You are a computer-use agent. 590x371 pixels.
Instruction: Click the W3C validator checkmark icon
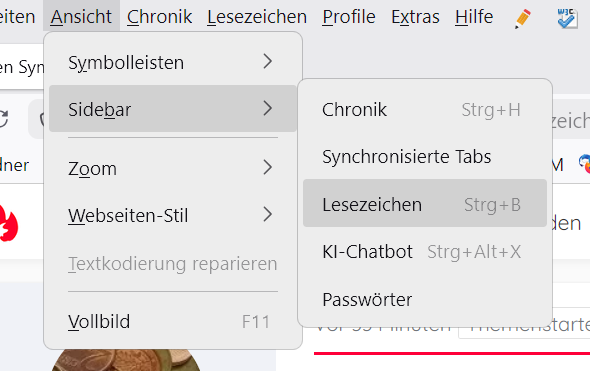tap(568, 18)
